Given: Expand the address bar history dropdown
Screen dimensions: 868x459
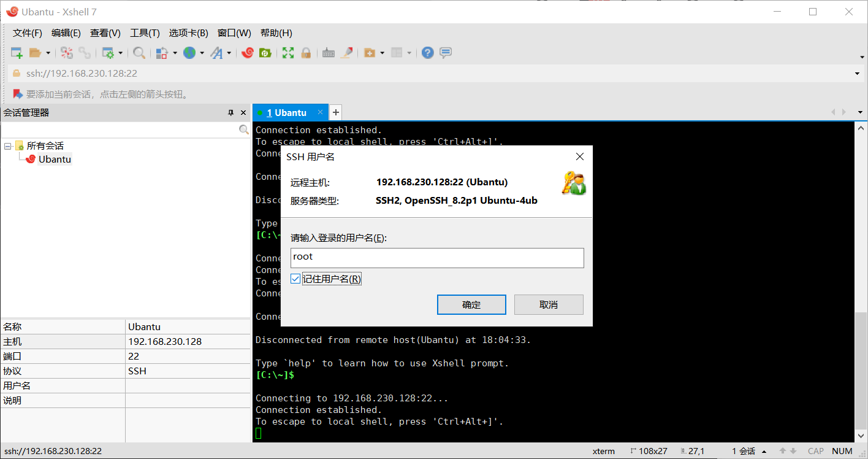Looking at the screenshot, I should [x=857, y=74].
